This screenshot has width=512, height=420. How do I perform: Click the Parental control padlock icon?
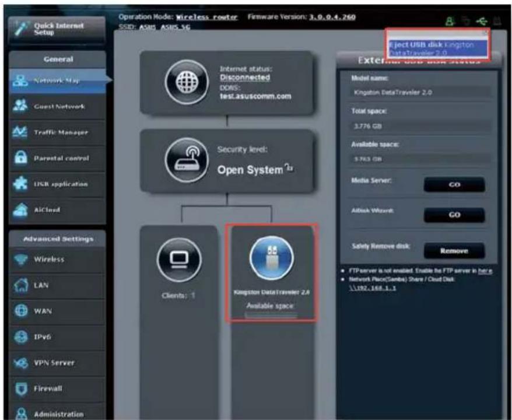[x=21, y=157]
